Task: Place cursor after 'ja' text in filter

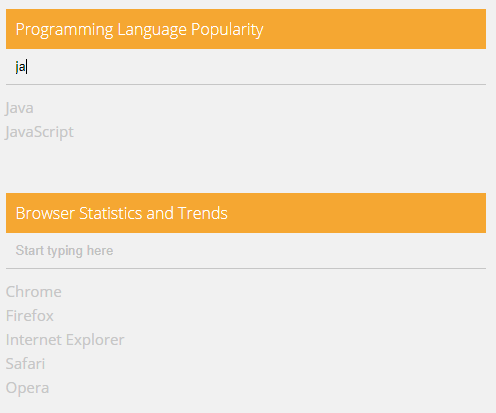Action: pos(26,67)
